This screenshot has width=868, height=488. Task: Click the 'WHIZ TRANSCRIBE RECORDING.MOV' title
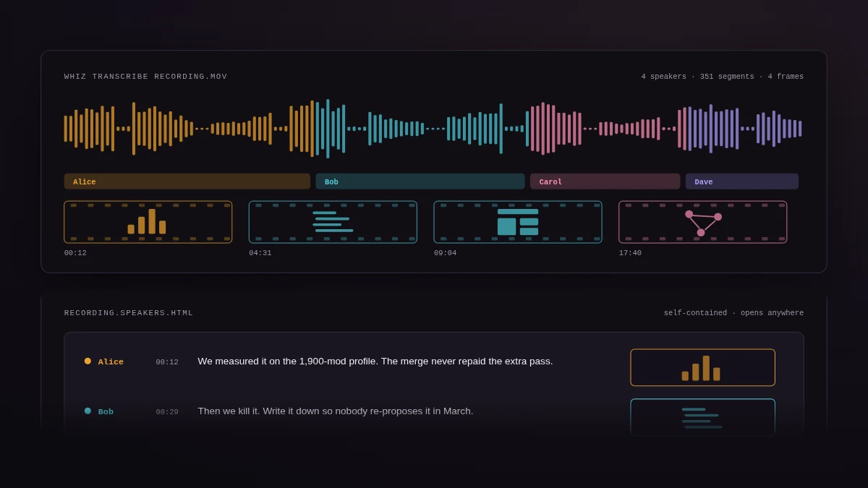click(x=145, y=77)
